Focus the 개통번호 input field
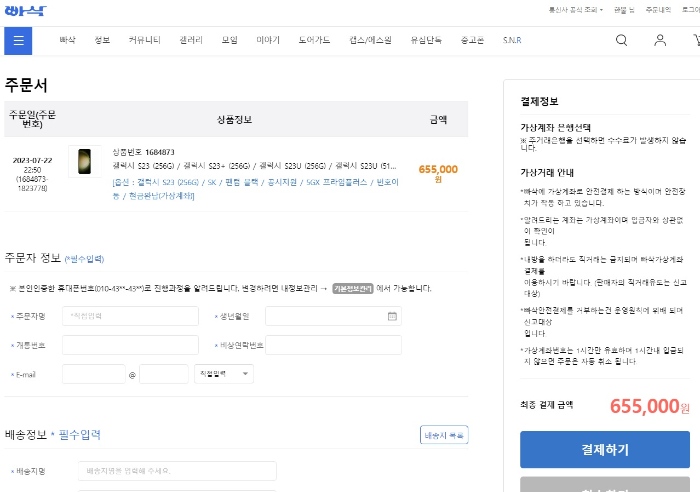The height and width of the screenshot is (492, 700). (130, 345)
